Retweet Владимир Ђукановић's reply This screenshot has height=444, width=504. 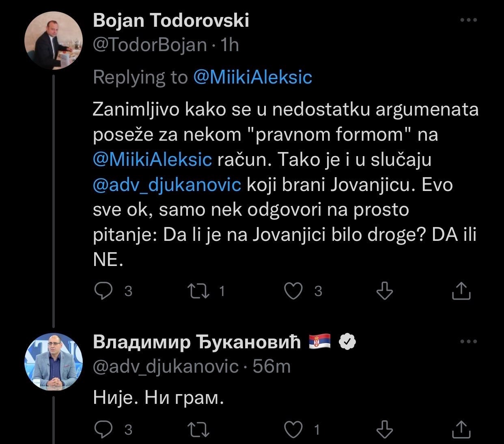(198, 429)
